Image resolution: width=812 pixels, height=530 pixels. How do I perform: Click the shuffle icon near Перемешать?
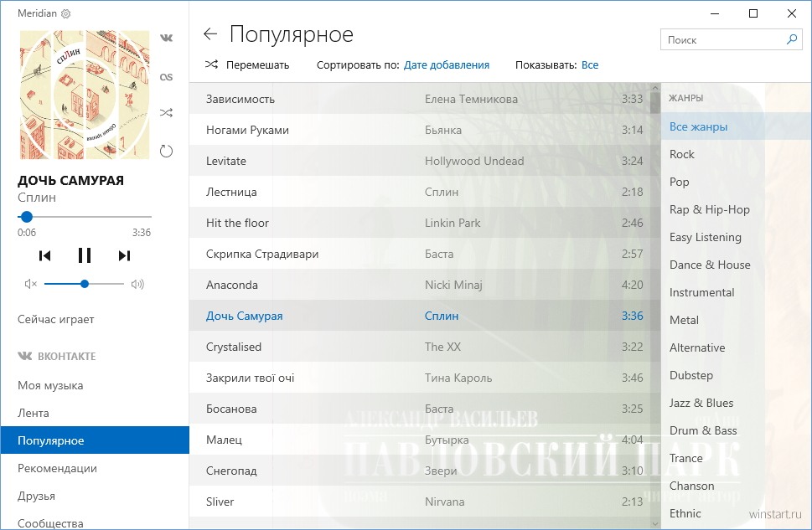[211, 64]
